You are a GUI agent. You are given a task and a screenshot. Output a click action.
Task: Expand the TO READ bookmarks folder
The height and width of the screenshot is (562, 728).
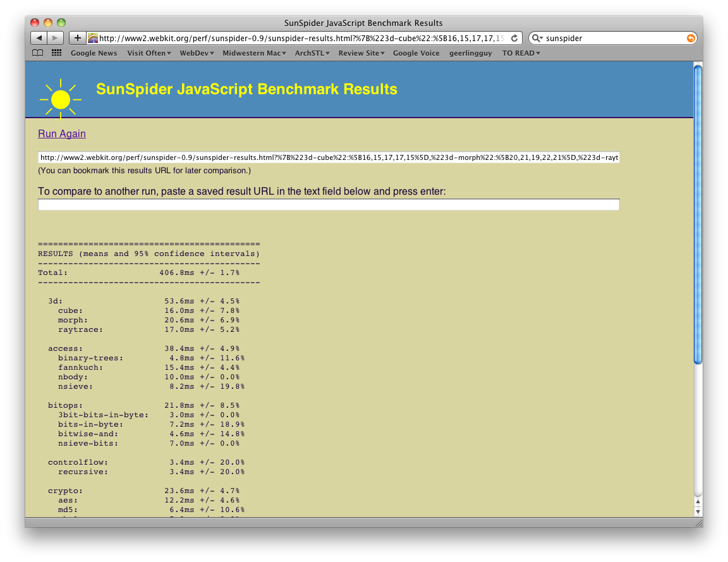(521, 53)
